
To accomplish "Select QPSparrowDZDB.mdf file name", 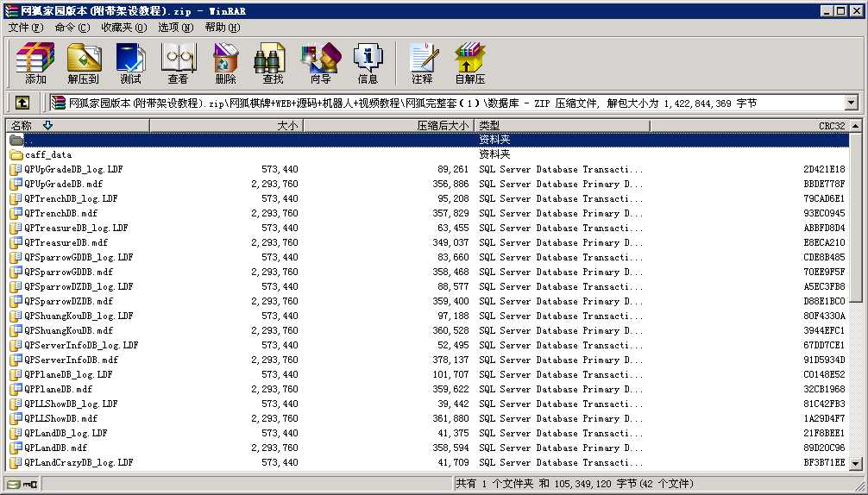I will coord(69,301).
